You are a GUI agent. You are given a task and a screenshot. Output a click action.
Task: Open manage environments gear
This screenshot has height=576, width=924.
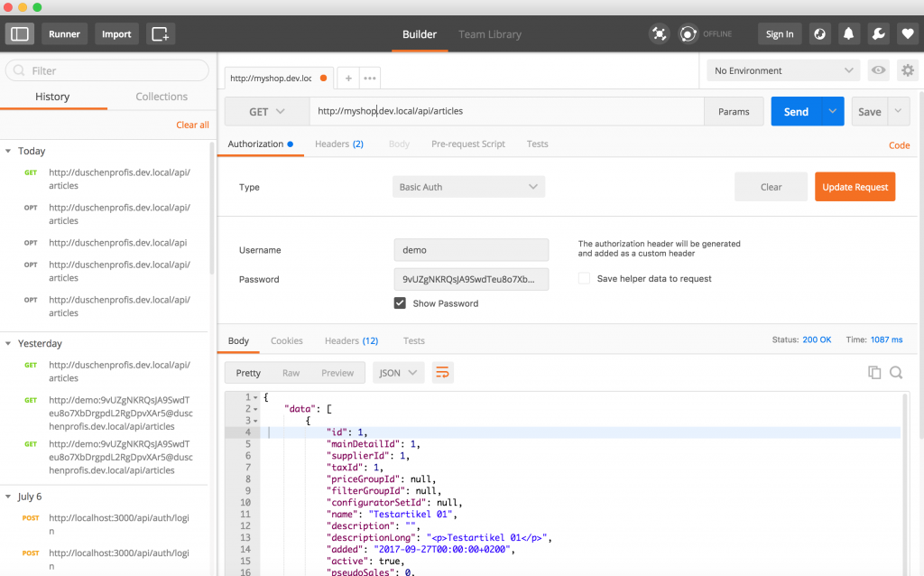click(x=908, y=70)
